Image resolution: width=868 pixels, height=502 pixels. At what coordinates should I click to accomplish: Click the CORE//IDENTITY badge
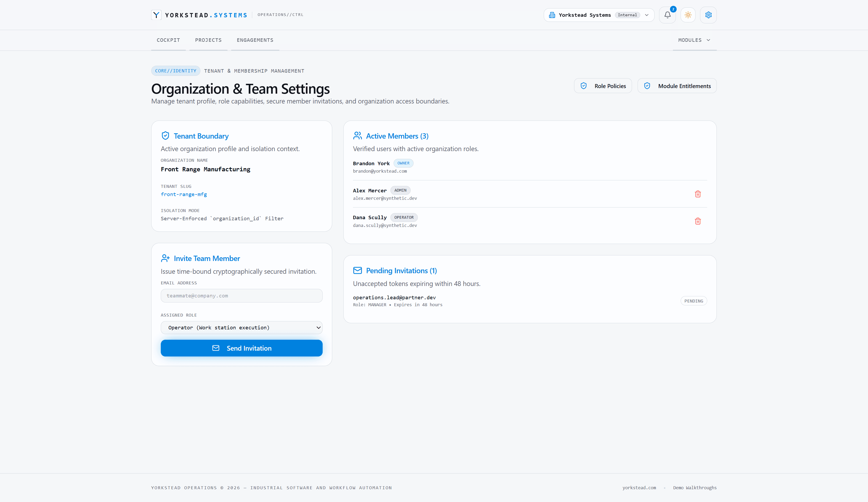point(176,71)
